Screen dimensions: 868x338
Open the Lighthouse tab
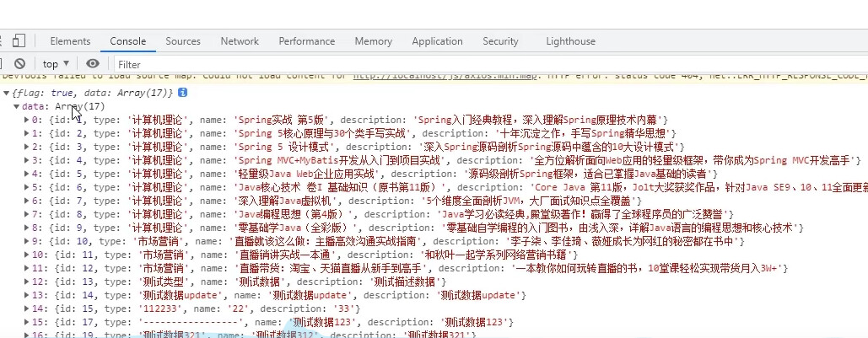point(571,41)
